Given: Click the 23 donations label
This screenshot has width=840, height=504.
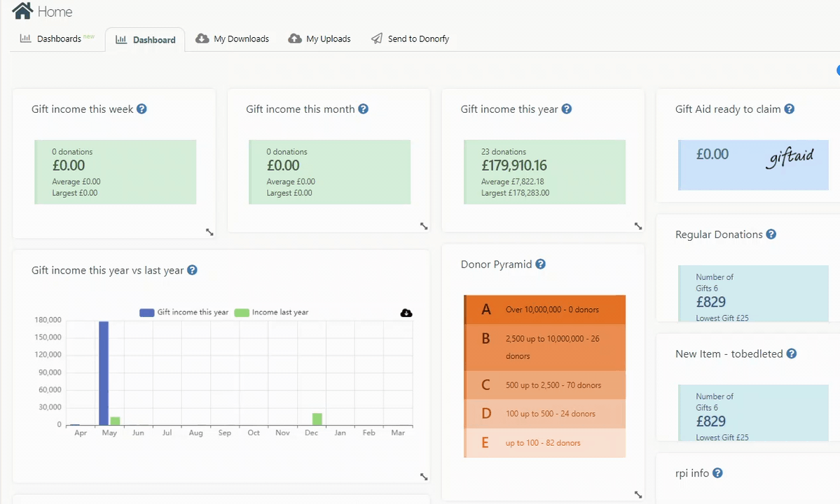Looking at the screenshot, I should 504,151.
